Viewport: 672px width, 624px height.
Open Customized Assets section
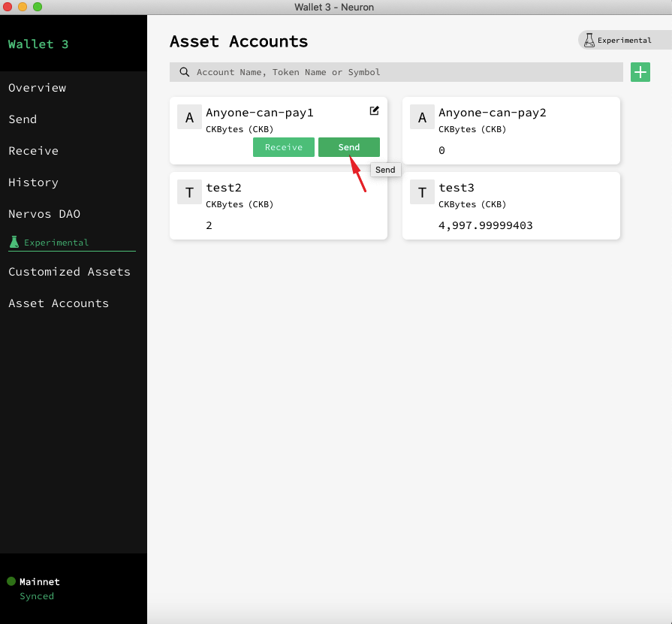click(x=69, y=272)
